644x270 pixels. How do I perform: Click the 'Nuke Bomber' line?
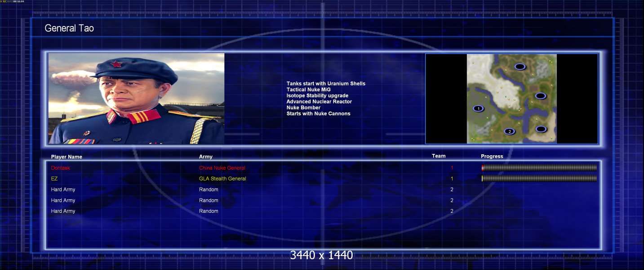(303, 108)
